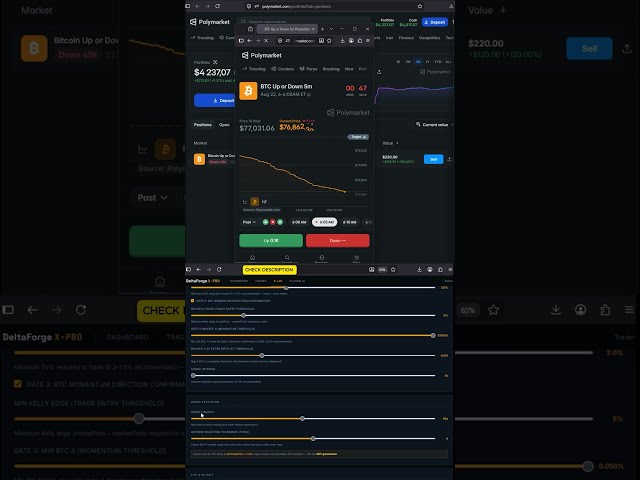Reload the Polymarket portfolio page
The height and width of the screenshot is (480, 640).
click(218, 6)
